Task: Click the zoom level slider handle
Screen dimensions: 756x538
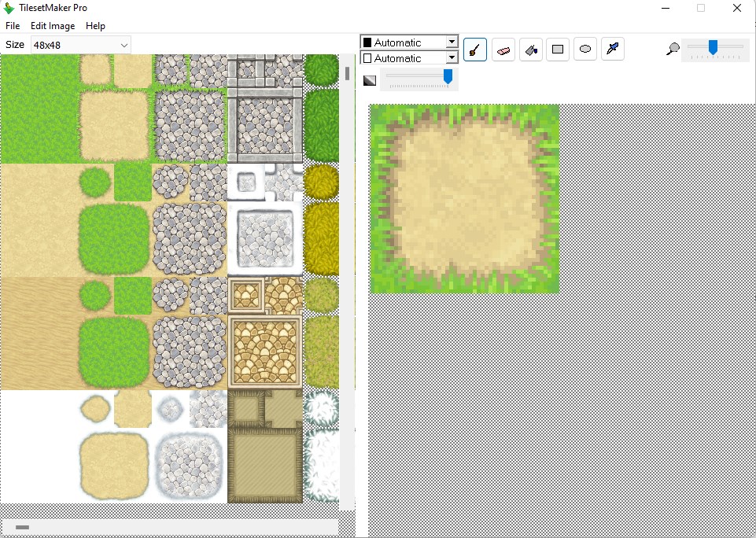Action: click(x=713, y=47)
